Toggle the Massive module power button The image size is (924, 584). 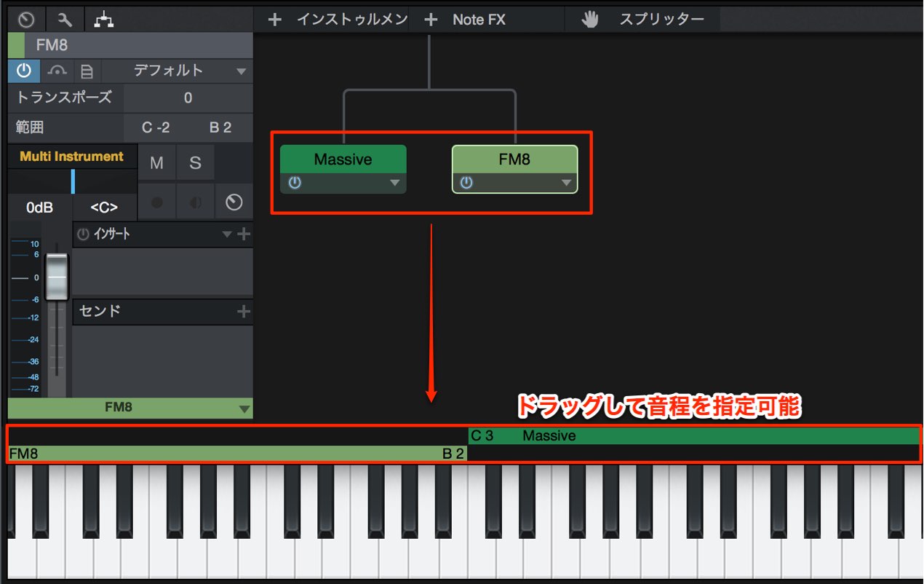coord(294,183)
